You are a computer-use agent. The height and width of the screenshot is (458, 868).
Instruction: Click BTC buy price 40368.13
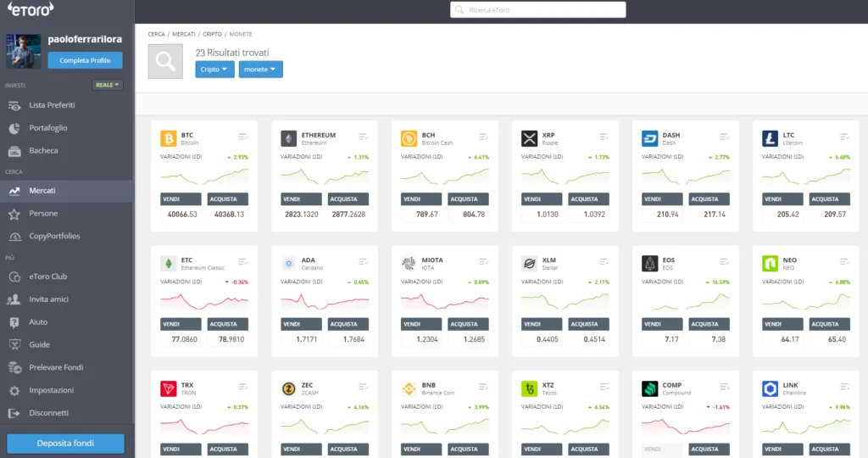[x=229, y=215]
